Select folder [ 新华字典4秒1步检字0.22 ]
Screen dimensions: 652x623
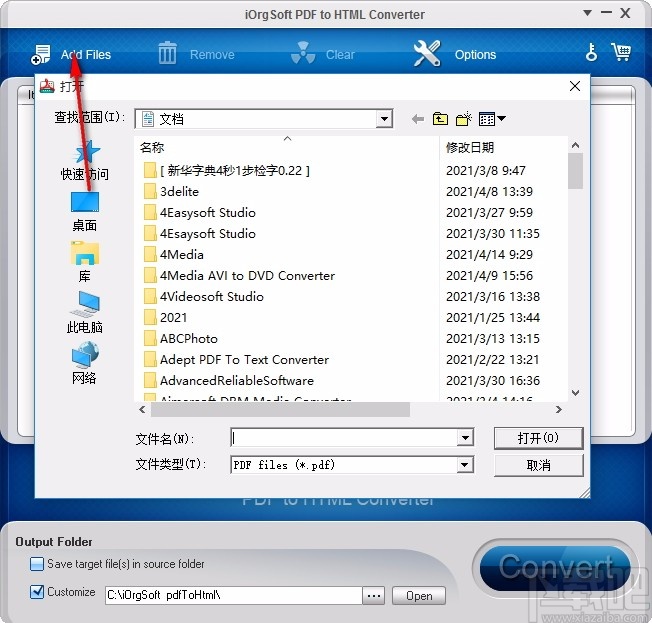235,171
